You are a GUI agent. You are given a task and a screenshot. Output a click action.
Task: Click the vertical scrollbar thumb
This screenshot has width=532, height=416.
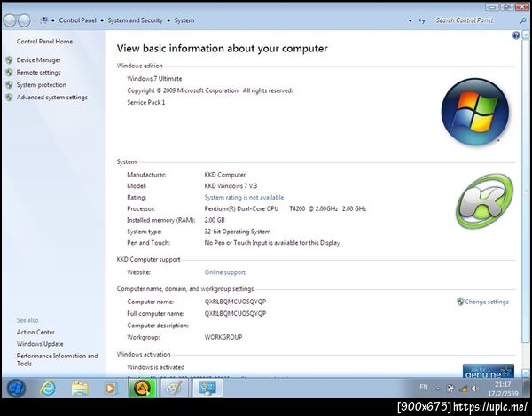[526, 190]
